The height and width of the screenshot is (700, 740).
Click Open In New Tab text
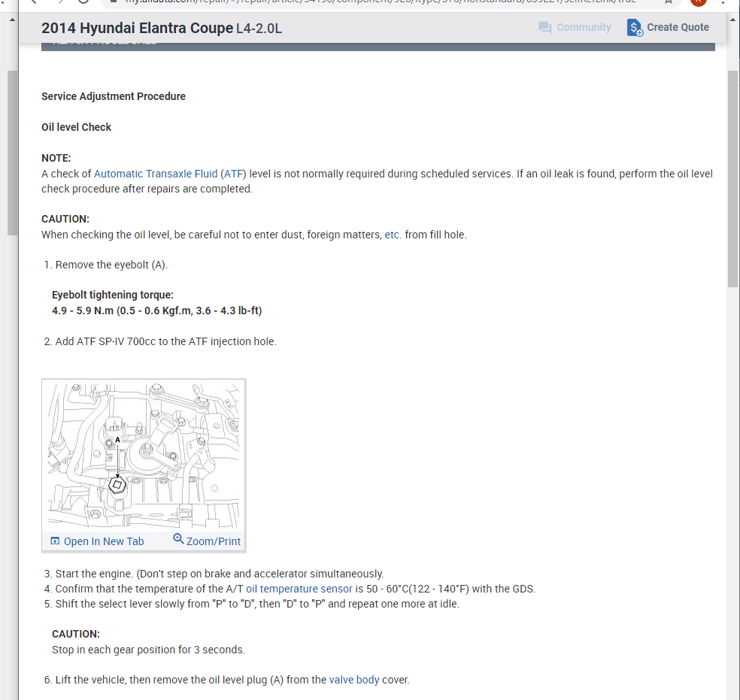(104, 541)
